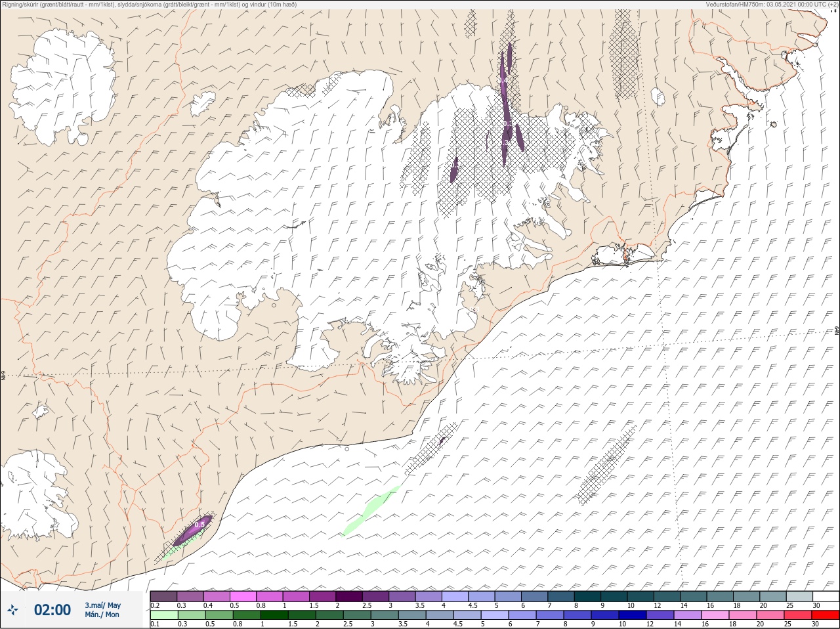Click the '0.5' label on purple patch
Viewport: 840px width, 629px height.
click(200, 525)
